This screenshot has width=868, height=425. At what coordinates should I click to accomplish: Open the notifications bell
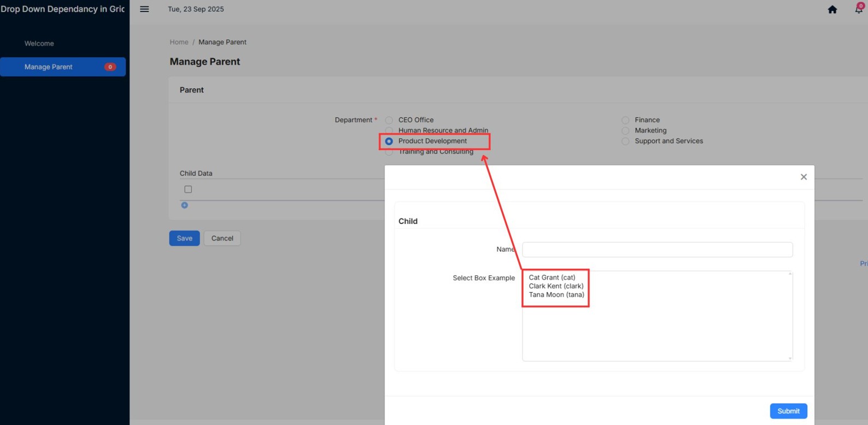(x=859, y=9)
